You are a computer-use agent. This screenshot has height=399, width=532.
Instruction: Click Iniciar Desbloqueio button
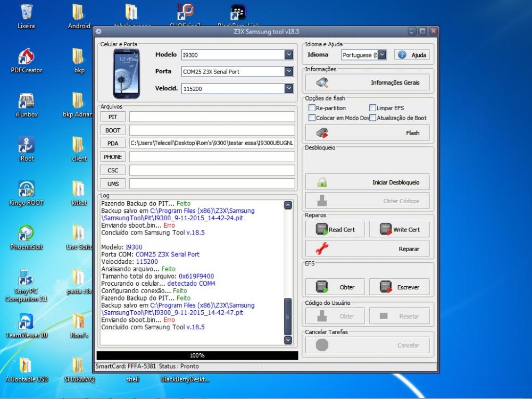pyautogui.click(x=368, y=182)
